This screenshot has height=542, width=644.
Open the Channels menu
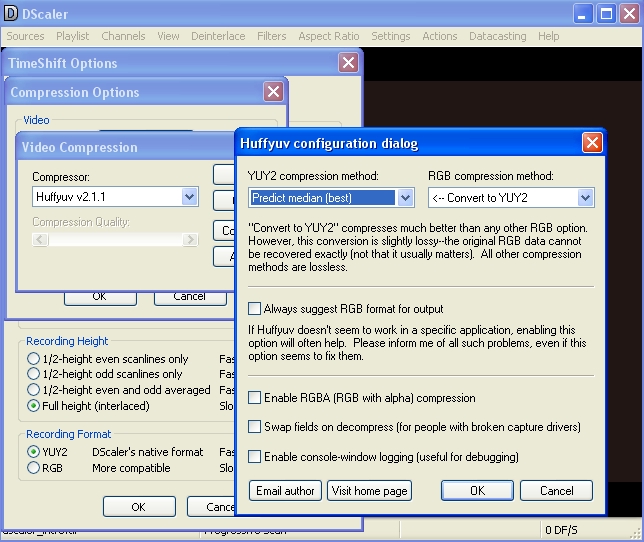pyautogui.click(x=123, y=36)
